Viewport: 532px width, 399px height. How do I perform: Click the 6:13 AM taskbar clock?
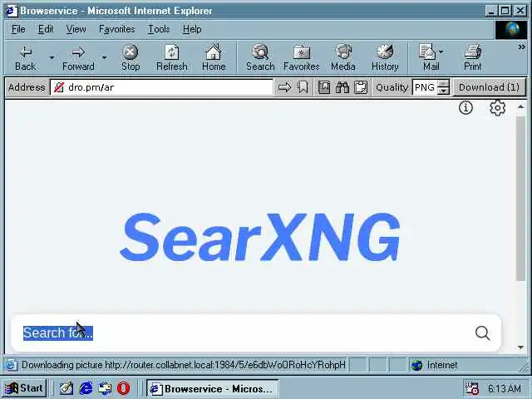[x=505, y=388]
